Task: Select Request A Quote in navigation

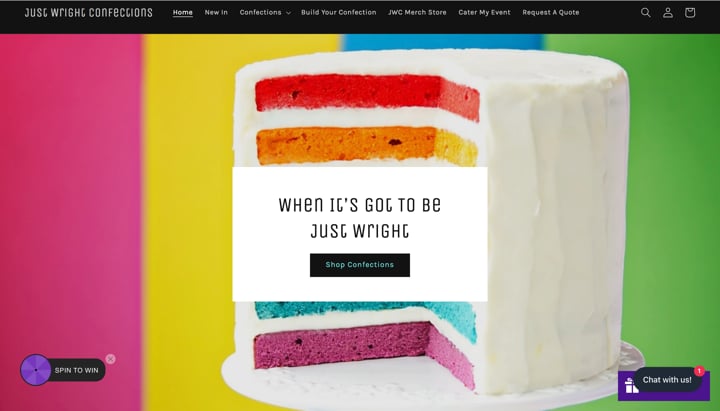Action: [x=551, y=12]
